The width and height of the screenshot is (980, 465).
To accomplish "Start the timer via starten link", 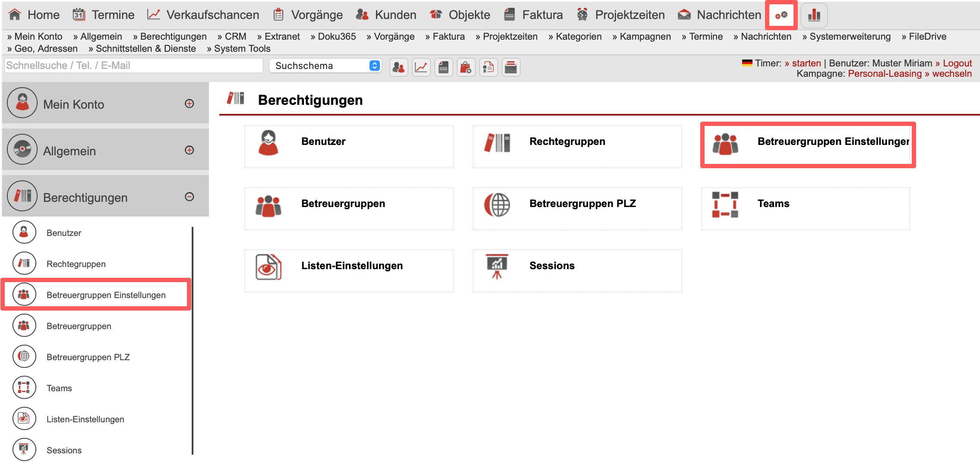I will (x=806, y=63).
